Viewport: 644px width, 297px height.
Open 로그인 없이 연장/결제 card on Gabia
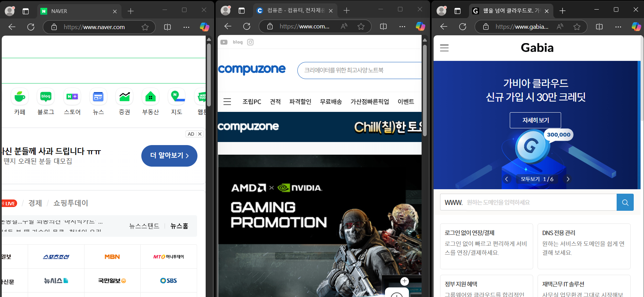tap(486, 246)
